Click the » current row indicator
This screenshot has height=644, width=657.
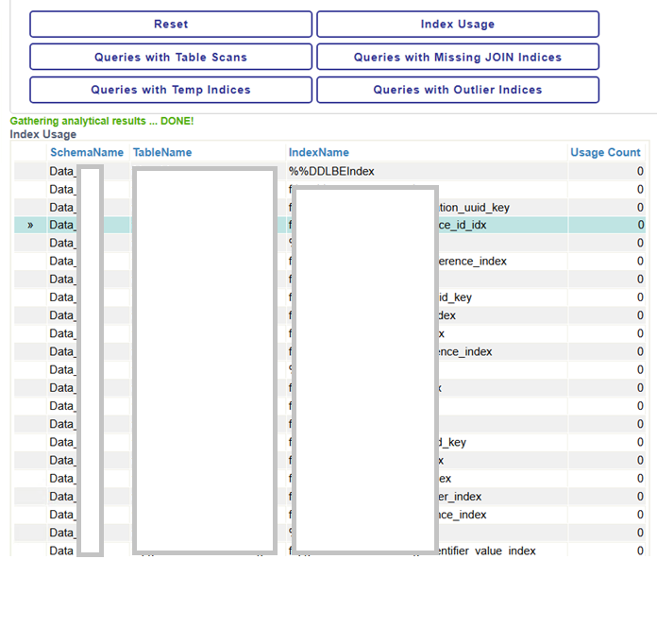point(30,226)
